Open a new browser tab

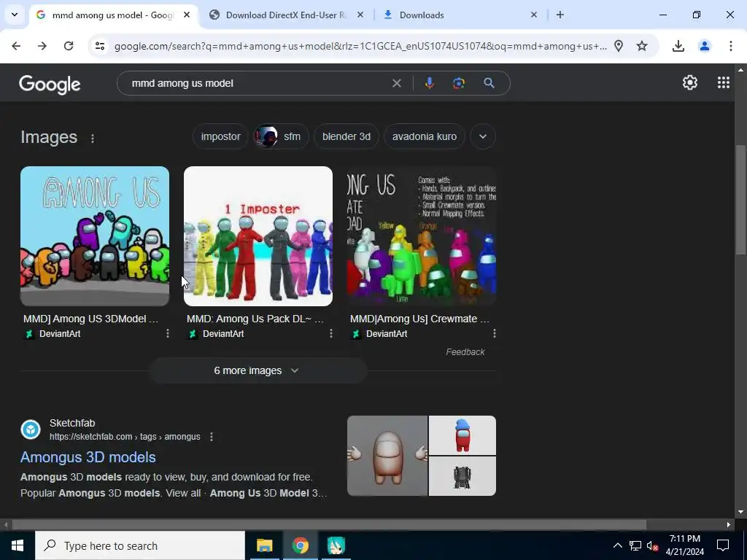point(560,15)
